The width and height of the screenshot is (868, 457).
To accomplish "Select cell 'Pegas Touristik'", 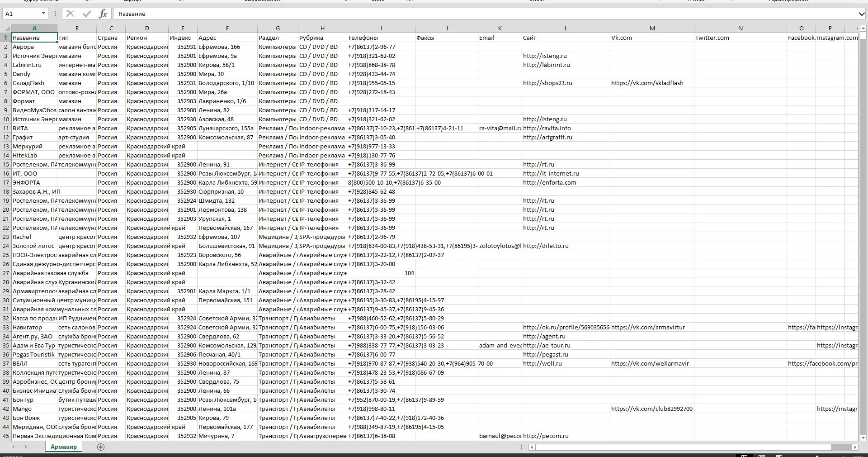I will [x=34, y=355].
